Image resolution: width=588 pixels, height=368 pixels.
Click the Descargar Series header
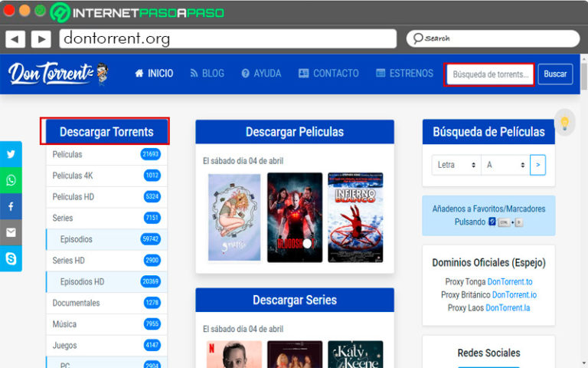pyautogui.click(x=295, y=300)
